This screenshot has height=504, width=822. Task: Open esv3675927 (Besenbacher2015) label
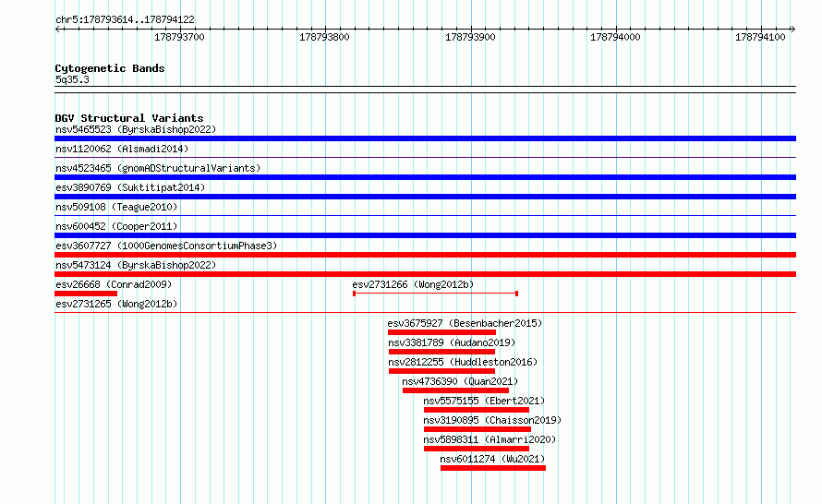point(465,323)
